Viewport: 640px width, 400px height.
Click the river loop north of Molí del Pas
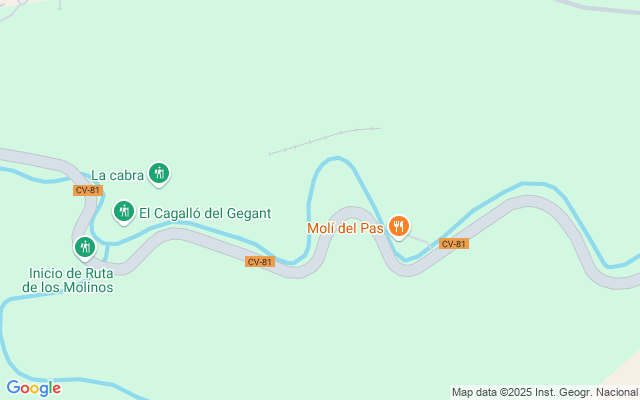coord(337,158)
